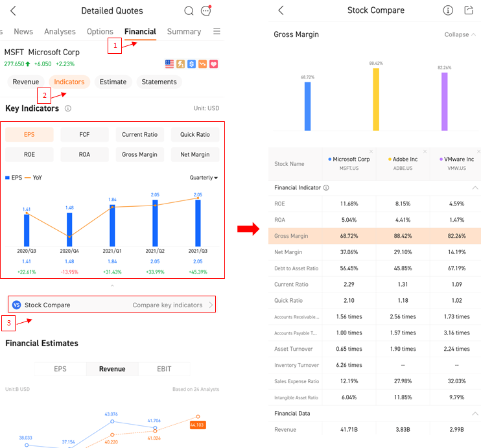Select Revenue in Financial Estimates
The height and width of the screenshot is (448, 481).
(112, 369)
